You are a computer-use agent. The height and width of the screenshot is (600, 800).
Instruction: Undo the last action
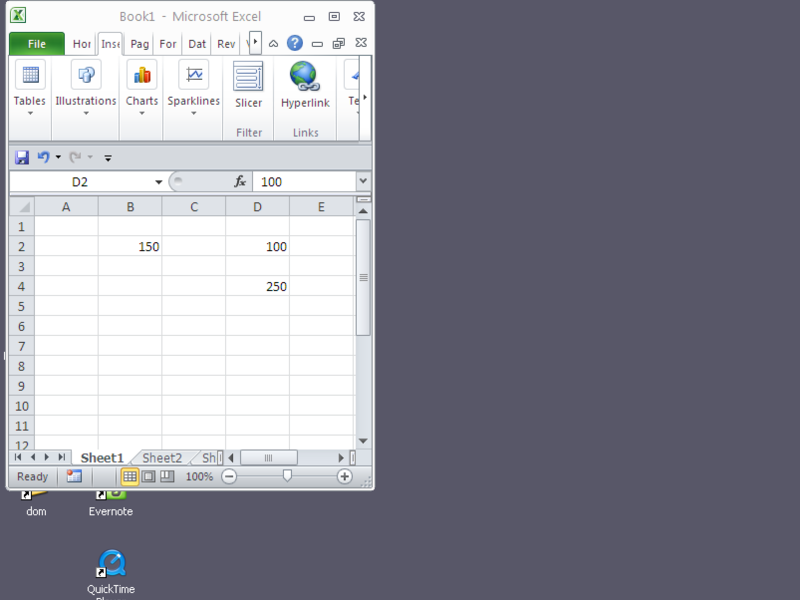pos(43,157)
